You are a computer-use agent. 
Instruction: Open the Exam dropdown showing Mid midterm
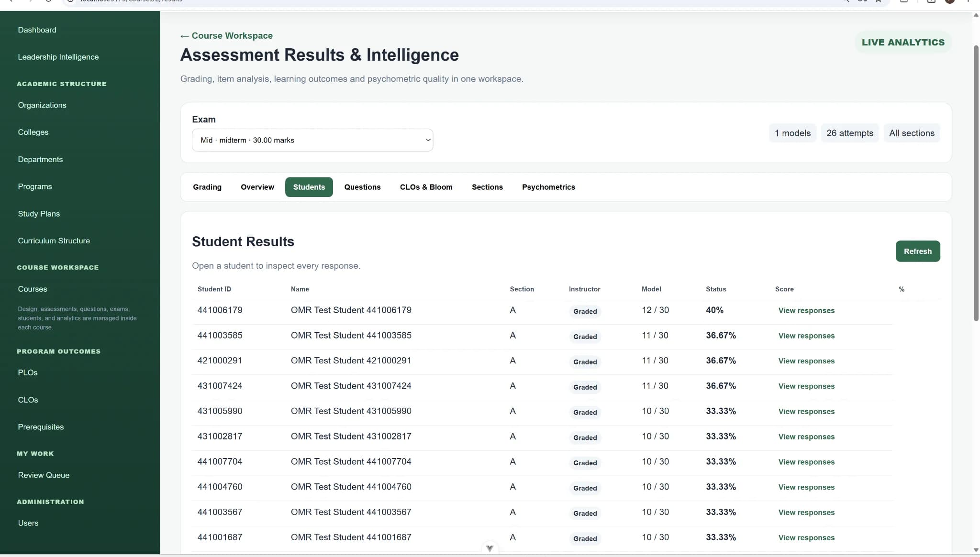pyautogui.click(x=312, y=140)
